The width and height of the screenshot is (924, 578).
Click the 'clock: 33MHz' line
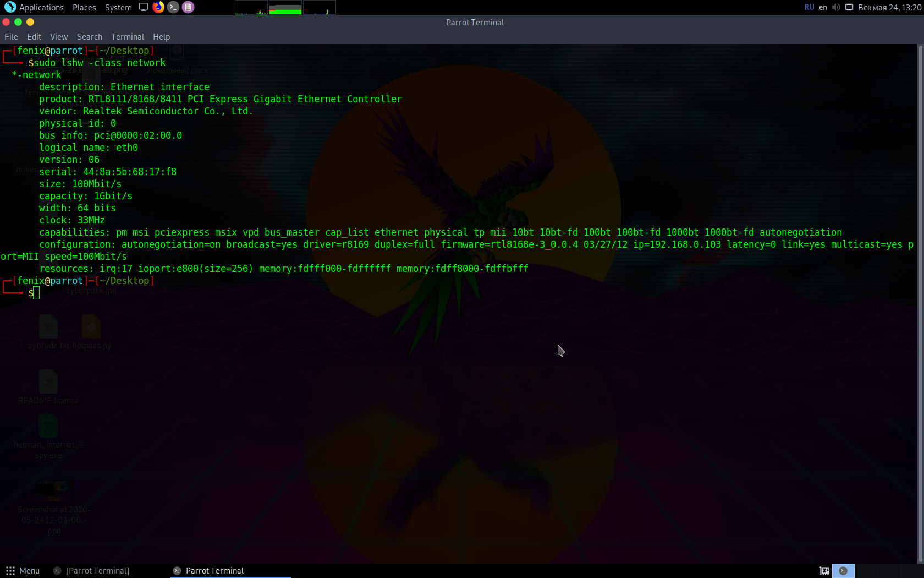coord(72,220)
